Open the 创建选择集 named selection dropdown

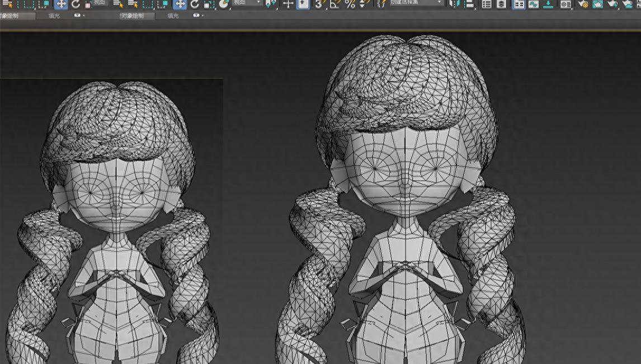(416, 3)
